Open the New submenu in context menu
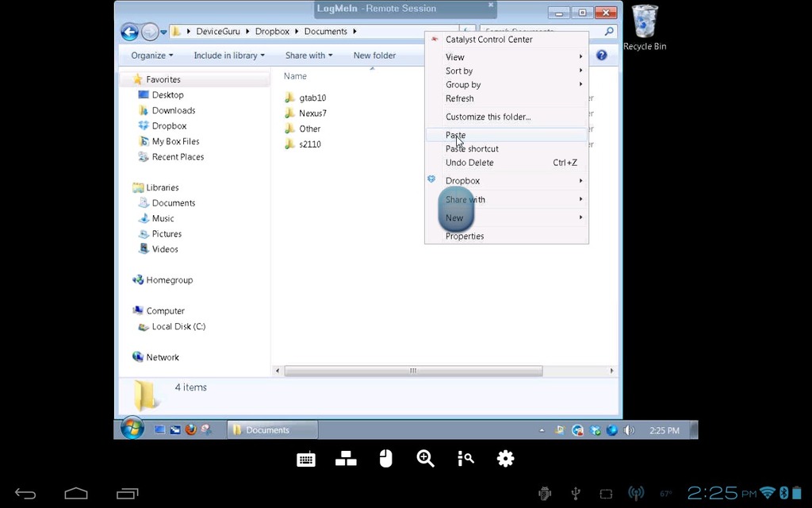This screenshot has height=508, width=812. pyautogui.click(x=507, y=217)
